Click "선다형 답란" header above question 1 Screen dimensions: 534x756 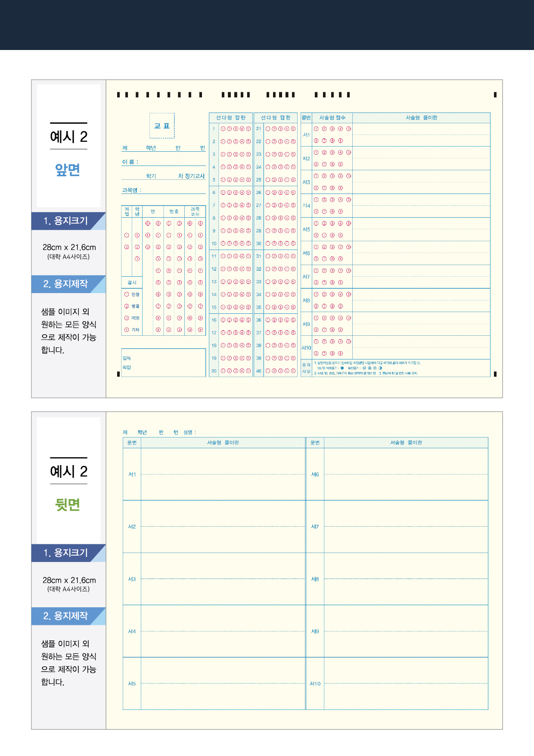(231, 118)
